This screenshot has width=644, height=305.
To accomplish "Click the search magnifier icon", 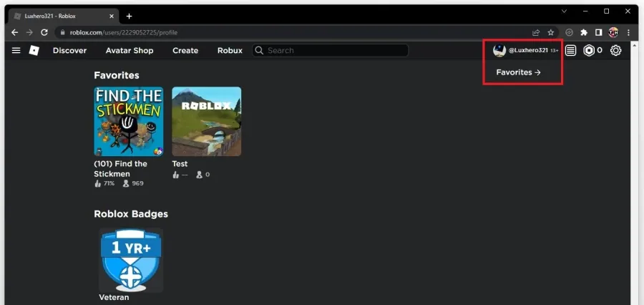I will tap(259, 51).
